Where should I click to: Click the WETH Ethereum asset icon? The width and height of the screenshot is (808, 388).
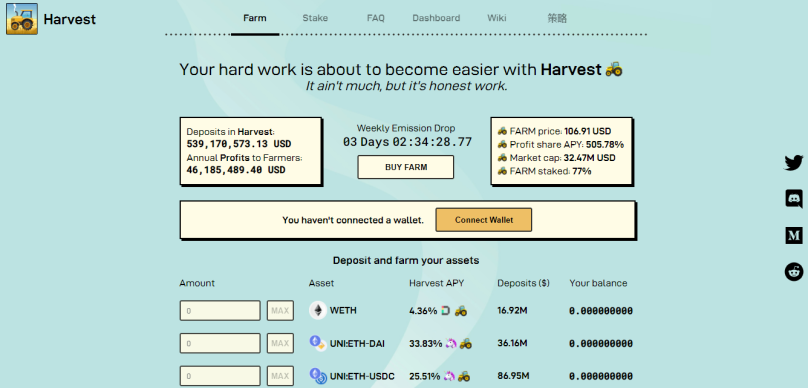[318, 311]
